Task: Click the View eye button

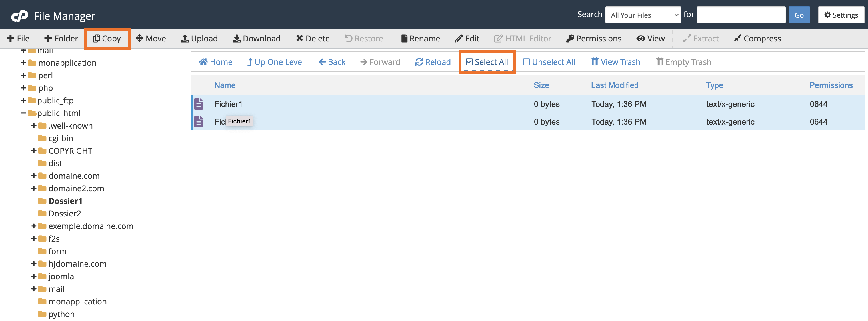Action: (x=650, y=38)
